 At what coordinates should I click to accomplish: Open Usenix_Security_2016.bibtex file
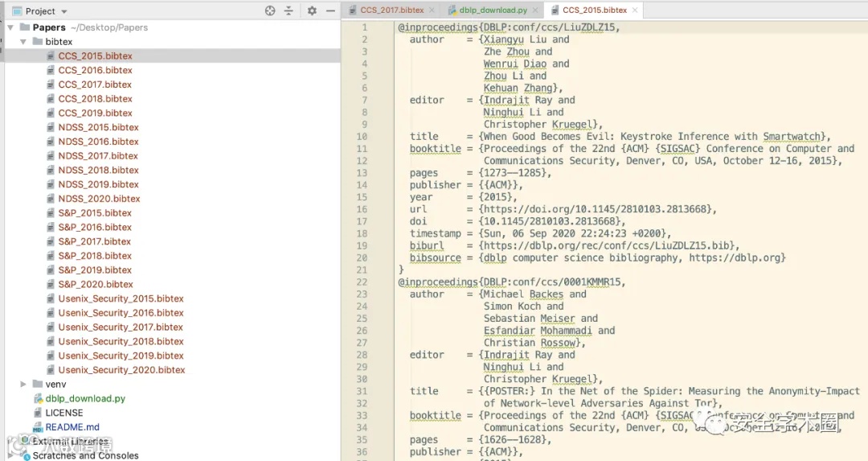(121, 313)
